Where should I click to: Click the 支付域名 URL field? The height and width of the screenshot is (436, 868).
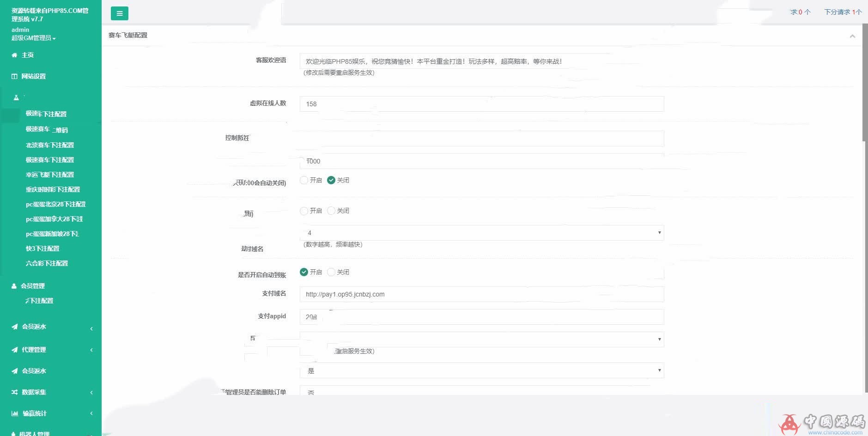(x=482, y=294)
